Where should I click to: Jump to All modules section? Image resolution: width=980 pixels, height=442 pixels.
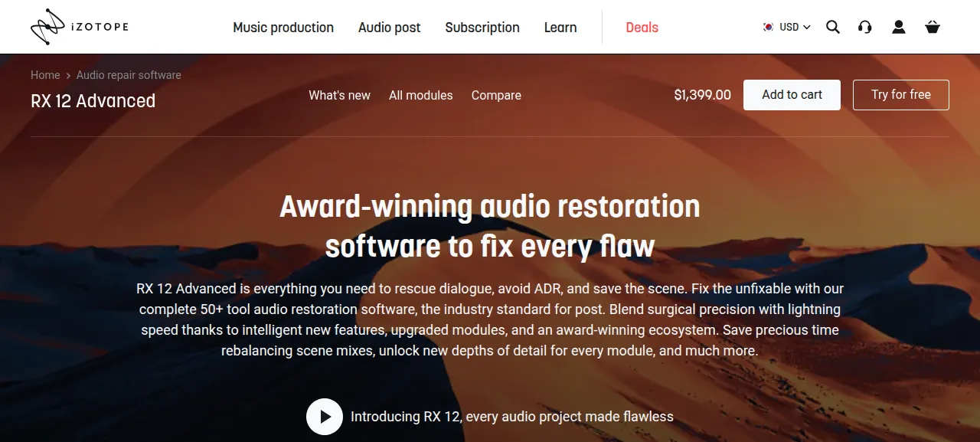pos(420,96)
